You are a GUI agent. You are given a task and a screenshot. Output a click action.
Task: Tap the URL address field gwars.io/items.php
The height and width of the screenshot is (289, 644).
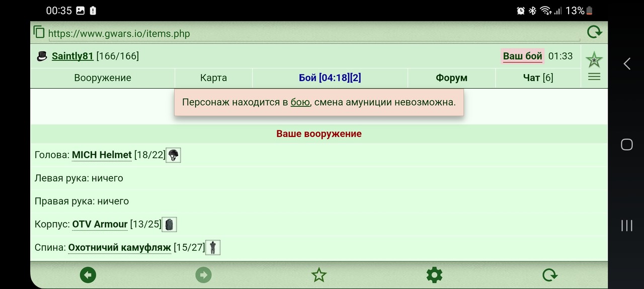pyautogui.click(x=314, y=34)
